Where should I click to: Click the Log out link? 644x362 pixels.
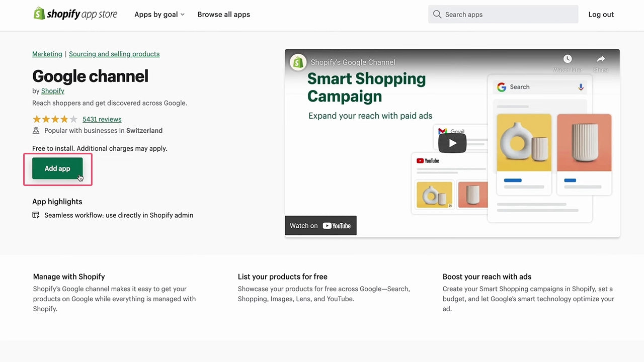pyautogui.click(x=601, y=15)
